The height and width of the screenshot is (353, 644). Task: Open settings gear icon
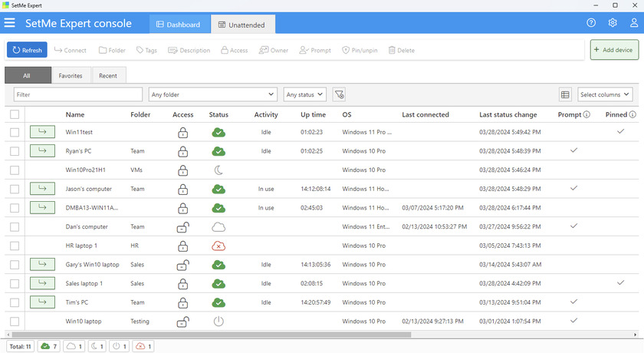coord(613,23)
